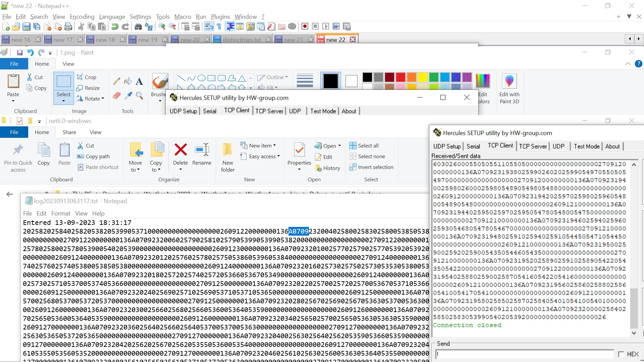Pick the purple color swatch in Paint palette
Viewport: 644px width, 362px height.
[x=467, y=77]
